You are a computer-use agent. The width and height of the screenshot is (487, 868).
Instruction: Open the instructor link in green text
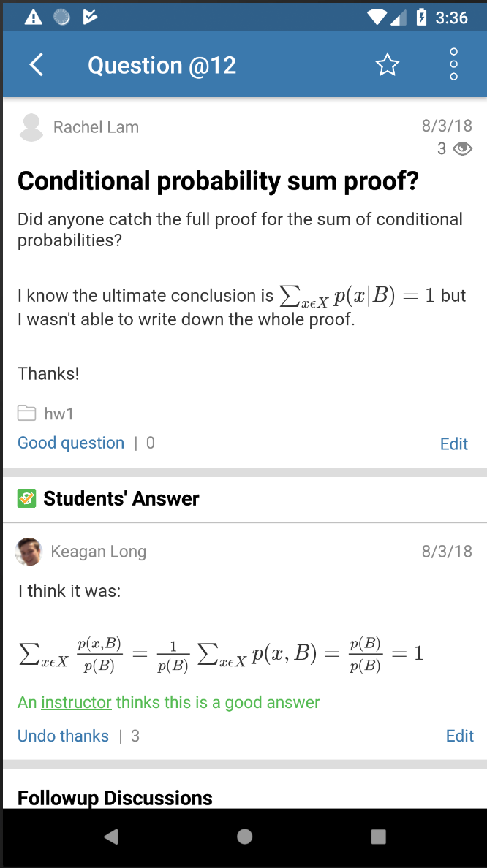[75, 702]
